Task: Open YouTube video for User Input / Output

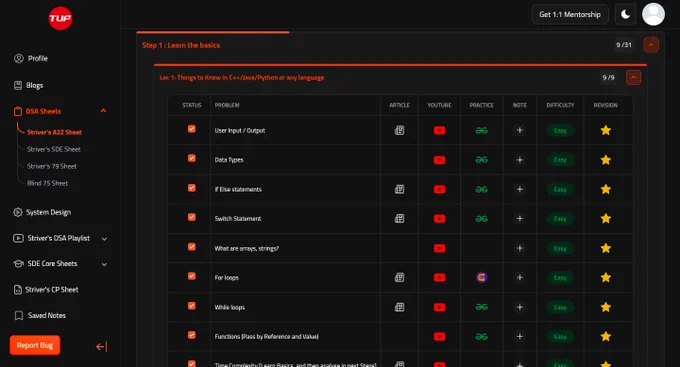Action: point(439,130)
